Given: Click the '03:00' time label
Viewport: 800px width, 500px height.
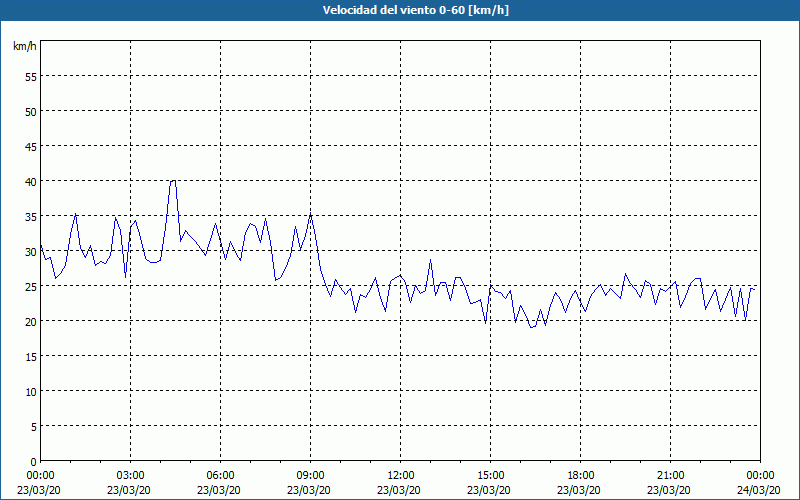Looking at the screenshot, I should click(x=131, y=476).
